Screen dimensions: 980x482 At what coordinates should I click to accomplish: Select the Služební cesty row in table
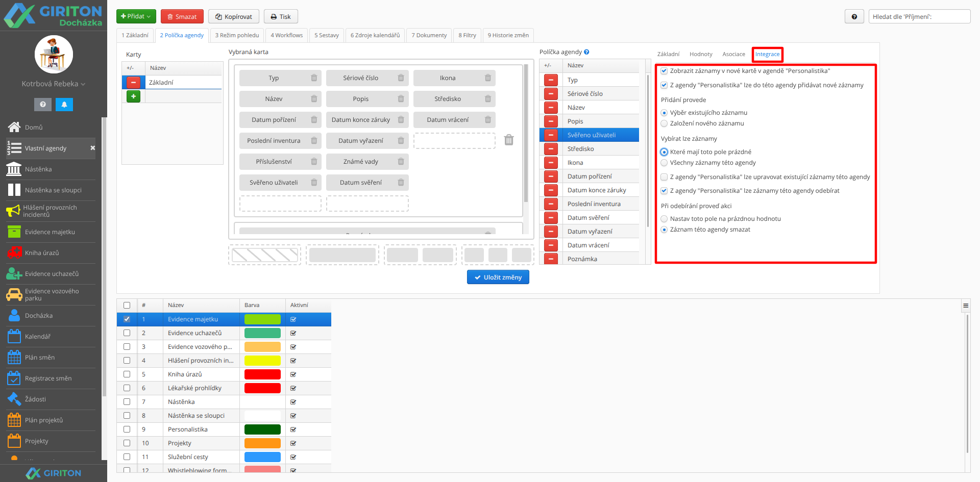coord(224,457)
